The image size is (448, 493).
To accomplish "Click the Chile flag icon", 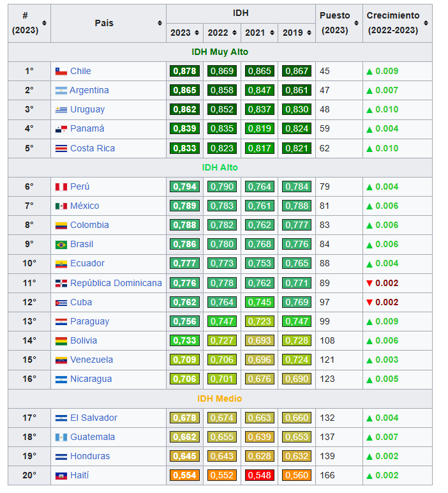I will tap(61, 72).
